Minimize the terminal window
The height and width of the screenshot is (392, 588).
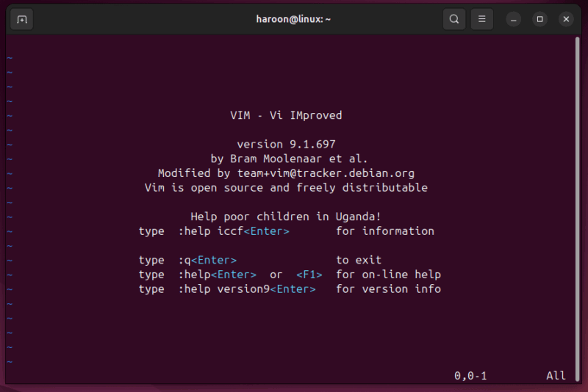[x=513, y=19]
